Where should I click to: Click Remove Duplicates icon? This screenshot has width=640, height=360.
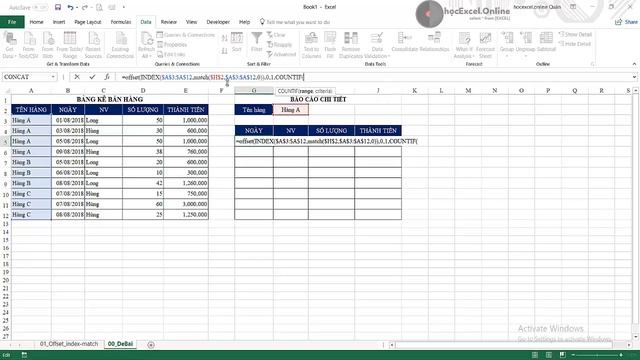pos(351,45)
